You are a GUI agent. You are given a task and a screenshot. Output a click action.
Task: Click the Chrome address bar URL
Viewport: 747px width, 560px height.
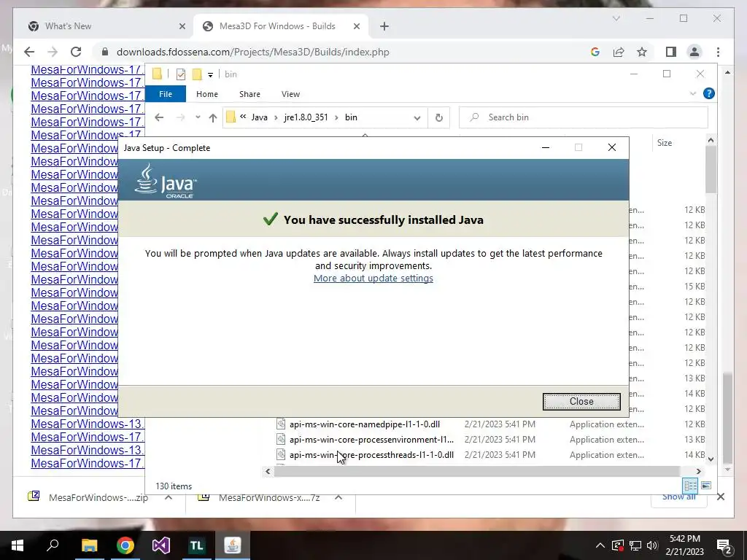point(253,52)
